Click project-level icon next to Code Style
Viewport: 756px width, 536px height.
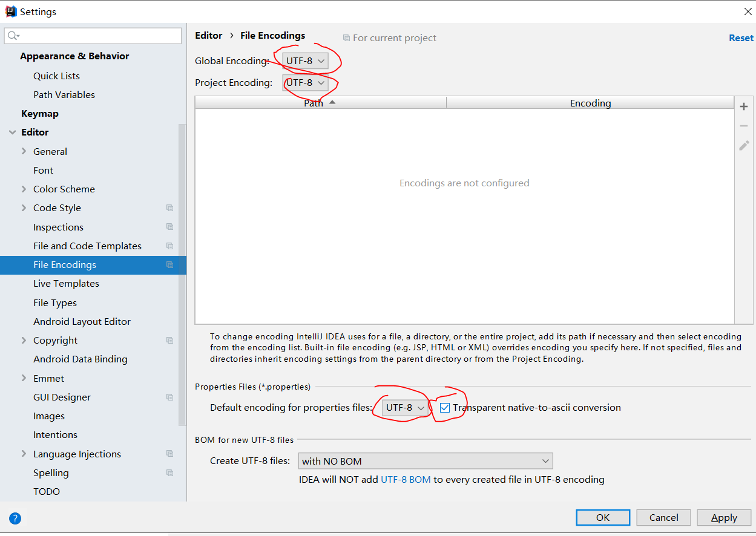coord(169,208)
